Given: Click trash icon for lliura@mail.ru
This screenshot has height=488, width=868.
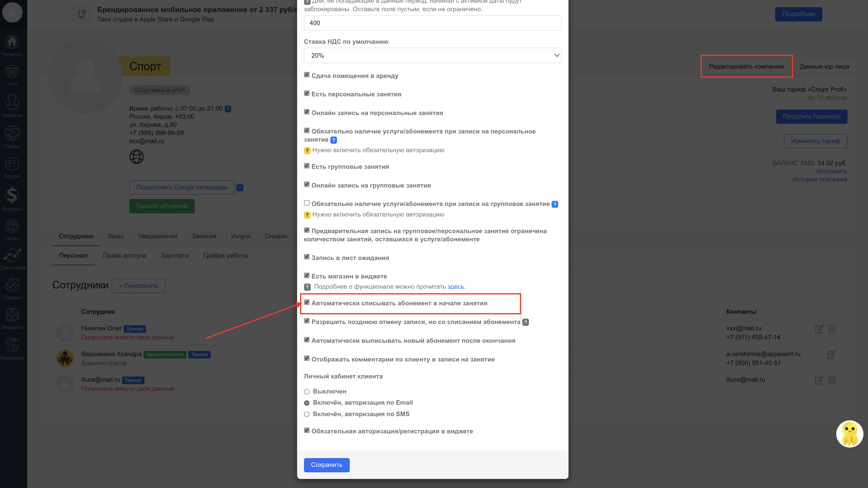Looking at the screenshot, I should (x=832, y=380).
